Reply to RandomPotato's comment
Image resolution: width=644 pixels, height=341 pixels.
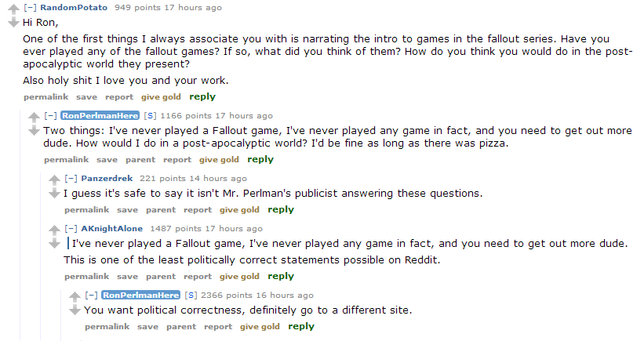point(202,97)
